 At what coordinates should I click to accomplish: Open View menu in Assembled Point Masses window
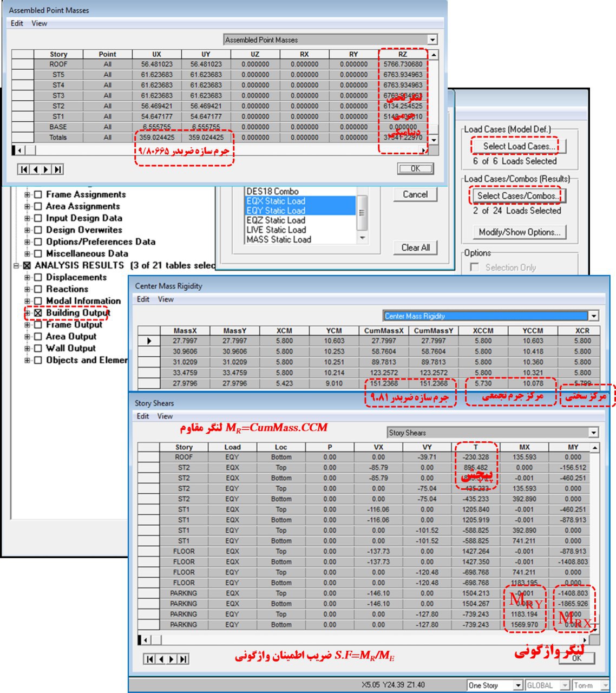click(39, 23)
